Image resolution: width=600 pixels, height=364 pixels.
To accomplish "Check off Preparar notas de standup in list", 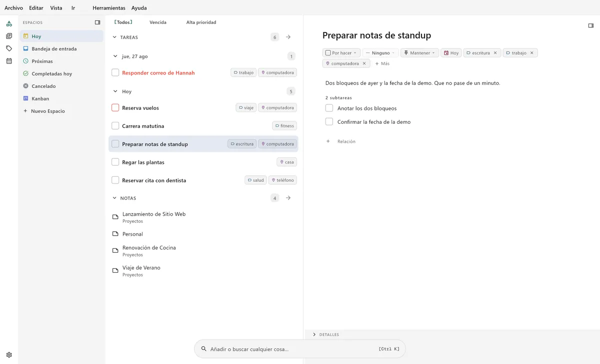I will click(x=115, y=144).
